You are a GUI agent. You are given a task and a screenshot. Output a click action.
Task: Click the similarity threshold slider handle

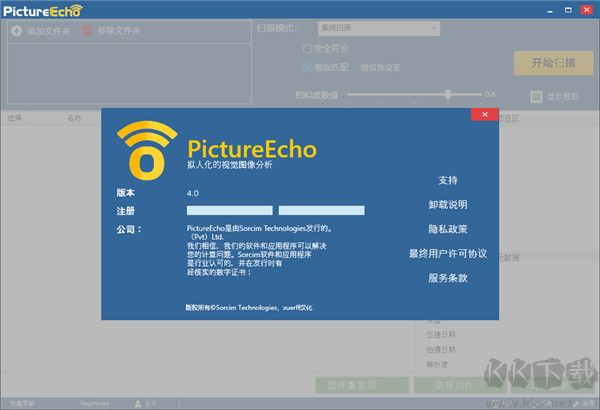448,95
